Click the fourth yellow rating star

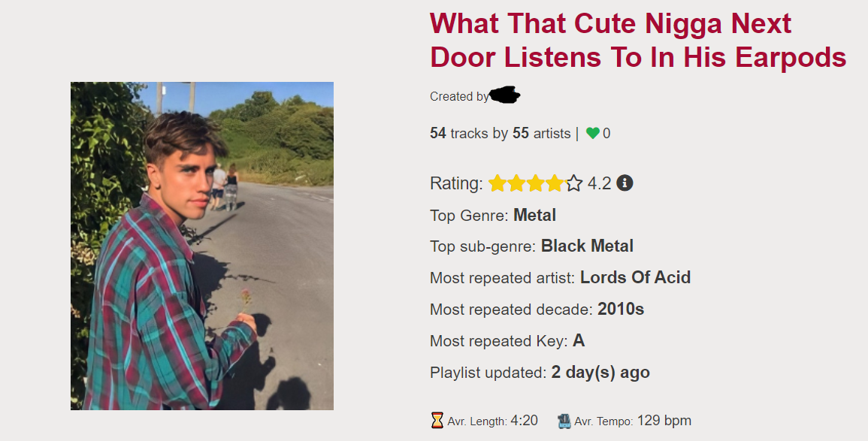tap(555, 183)
